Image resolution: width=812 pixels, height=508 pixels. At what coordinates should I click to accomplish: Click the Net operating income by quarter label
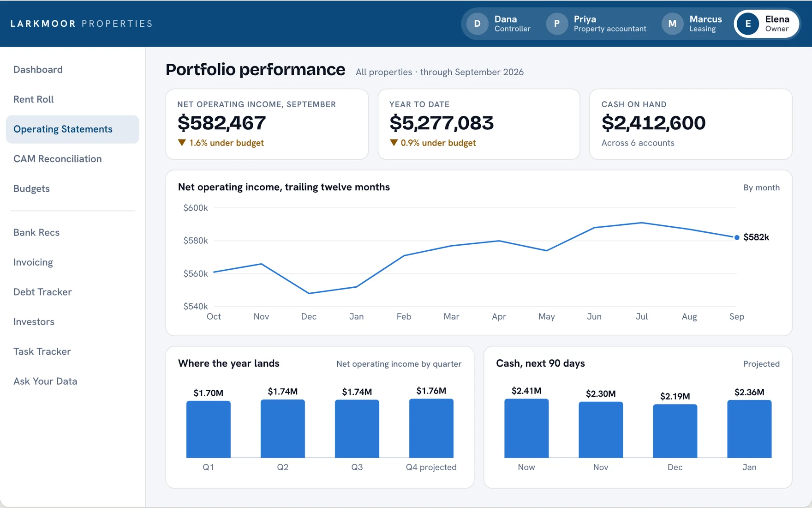click(x=399, y=364)
